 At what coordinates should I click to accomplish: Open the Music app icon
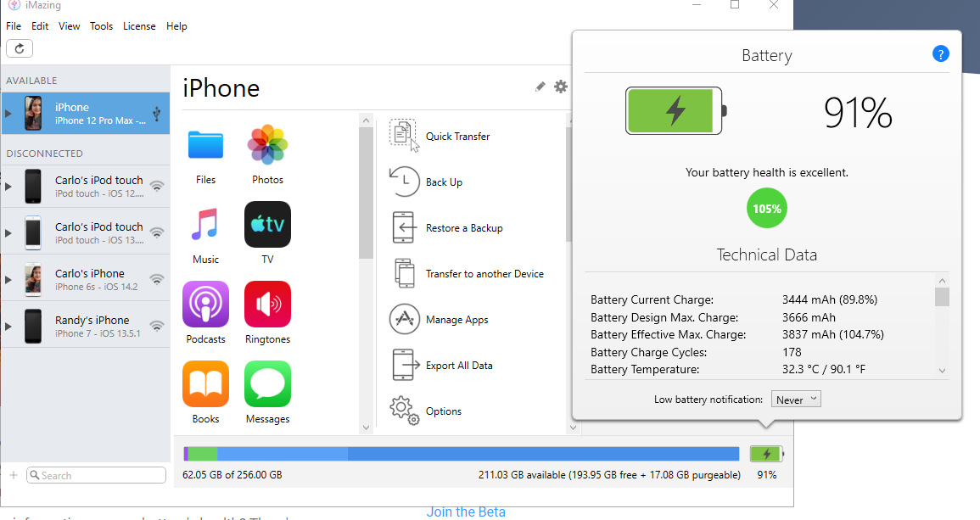[205, 225]
